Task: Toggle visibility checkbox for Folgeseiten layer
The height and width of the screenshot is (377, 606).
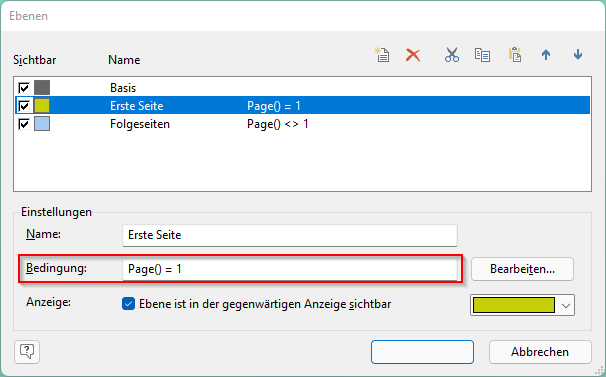Action: pyautogui.click(x=24, y=124)
